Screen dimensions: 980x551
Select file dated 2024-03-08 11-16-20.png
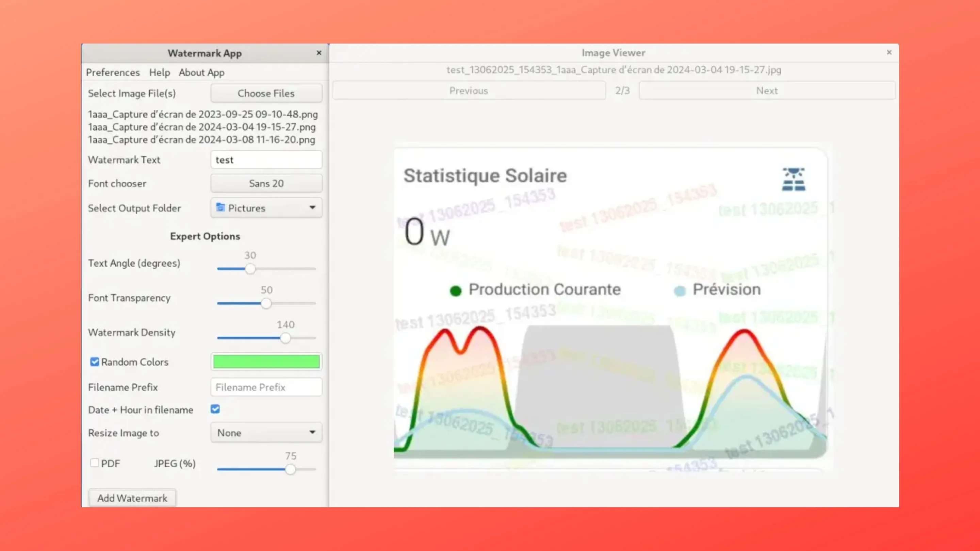tap(202, 139)
